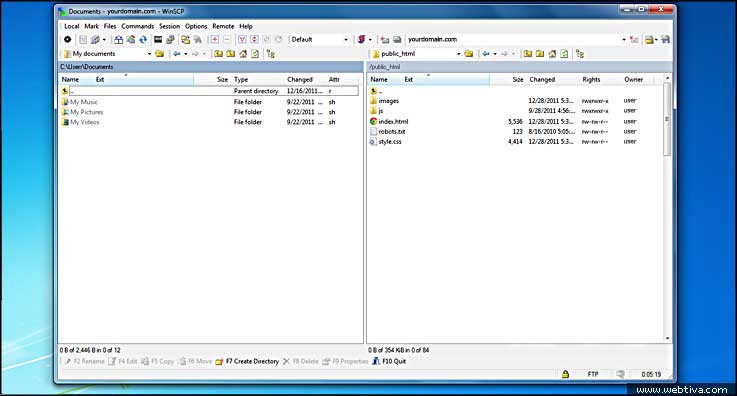Click the Save Session icon
737x396 pixels.
click(665, 39)
